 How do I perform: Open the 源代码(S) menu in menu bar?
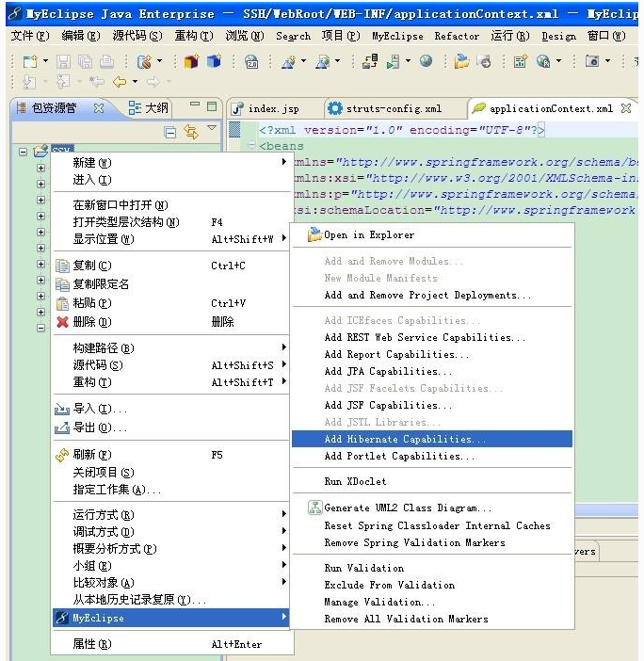tap(137, 37)
